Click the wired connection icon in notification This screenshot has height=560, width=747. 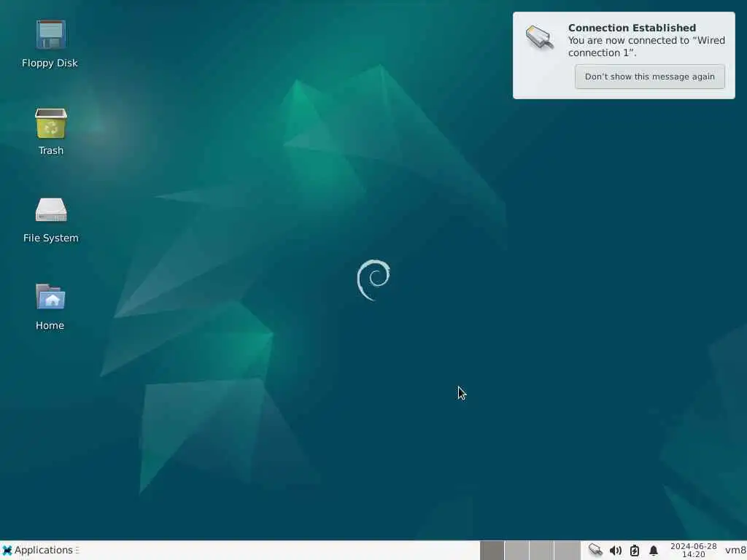[x=540, y=37]
